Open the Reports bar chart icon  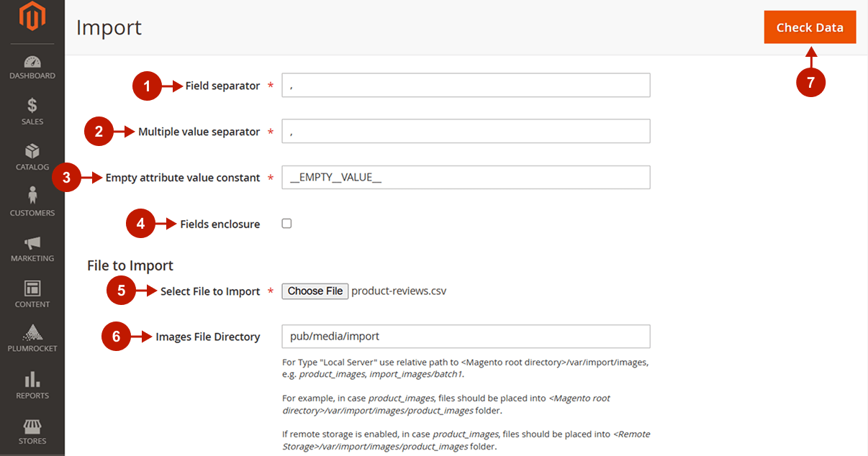click(32, 379)
